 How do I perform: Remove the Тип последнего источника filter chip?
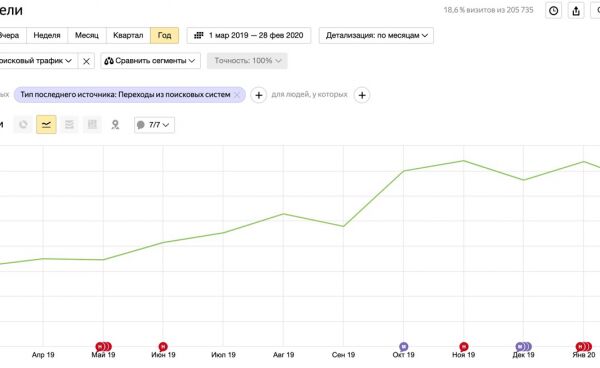click(x=237, y=95)
